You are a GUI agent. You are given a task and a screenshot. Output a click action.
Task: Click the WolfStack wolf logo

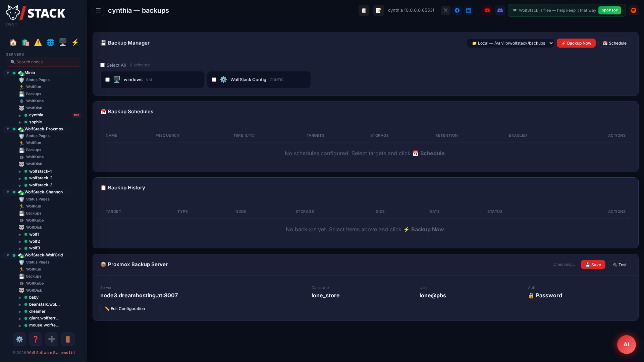(x=35, y=13)
